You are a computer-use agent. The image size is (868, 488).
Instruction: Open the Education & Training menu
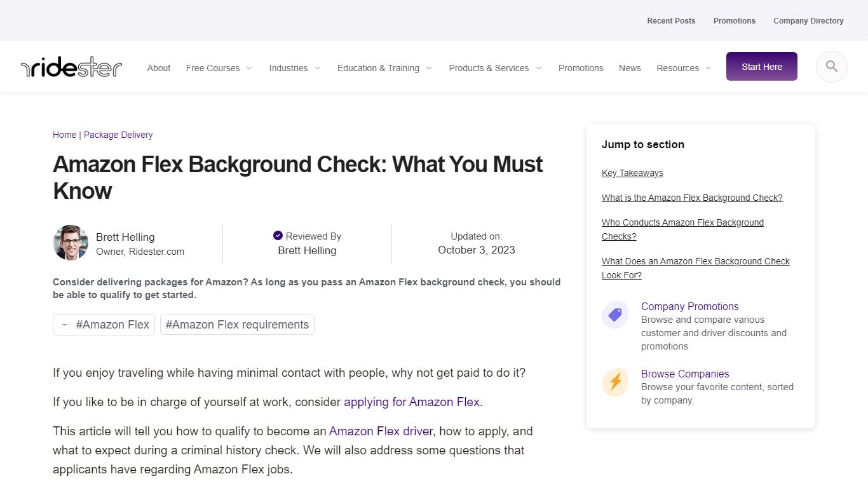pyautogui.click(x=378, y=68)
